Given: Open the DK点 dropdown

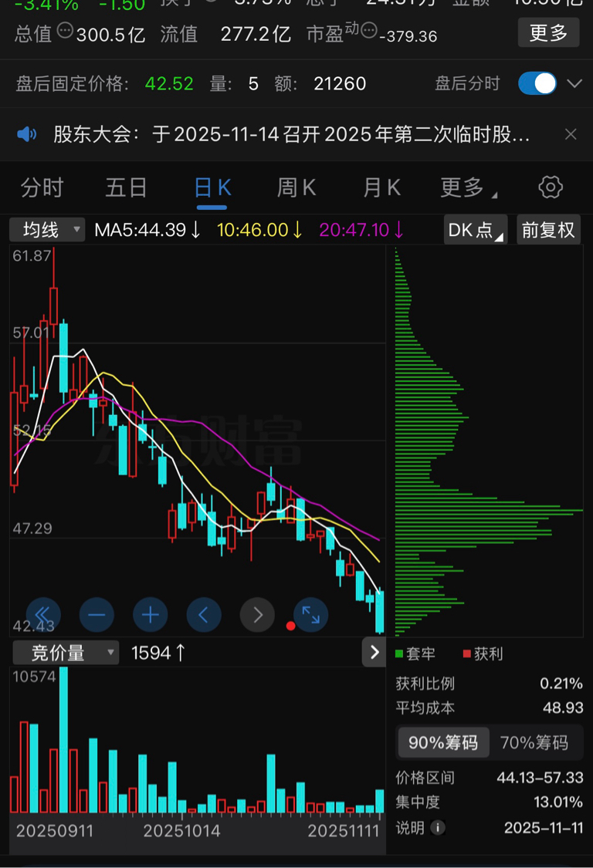Looking at the screenshot, I should [476, 229].
